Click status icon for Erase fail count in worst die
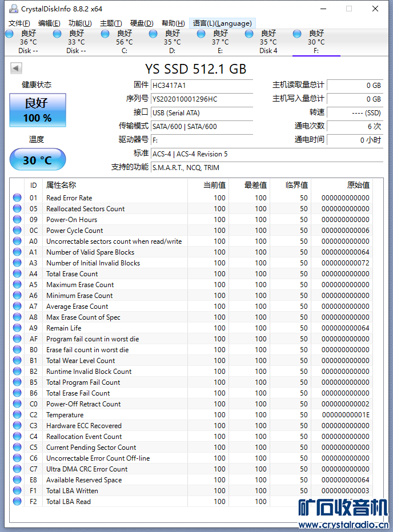 pyautogui.click(x=17, y=349)
